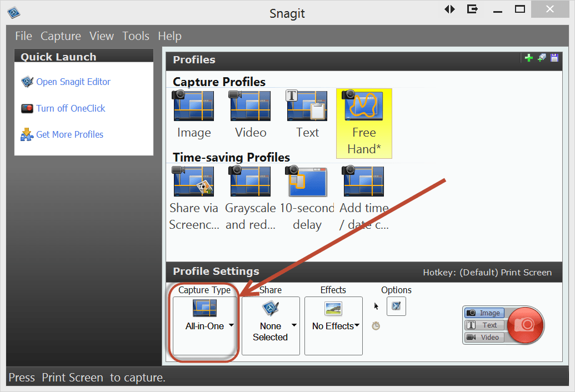Choose the 10-second delay profile
Screen dimensions: 575x392
click(x=307, y=198)
